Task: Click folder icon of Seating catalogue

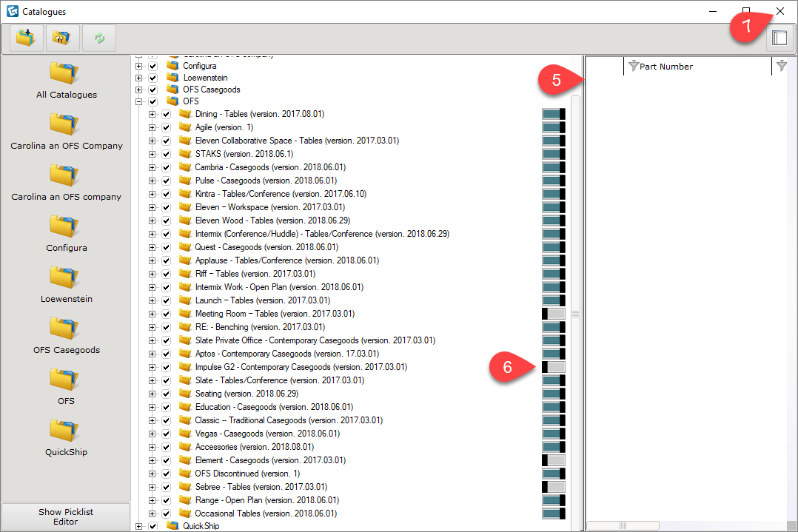Action: (x=185, y=394)
